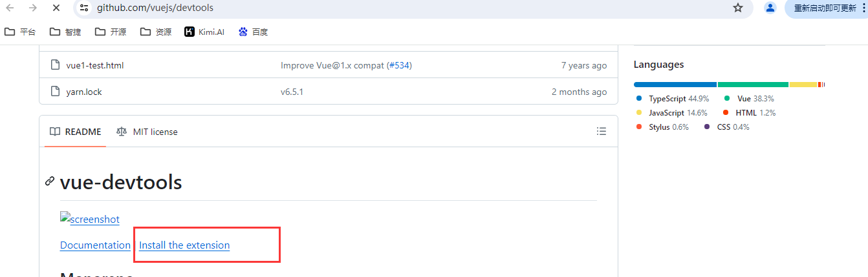Click the vue-devtools heading link anchor icon
Image resolution: width=868 pixels, height=277 pixels.
pos(50,182)
